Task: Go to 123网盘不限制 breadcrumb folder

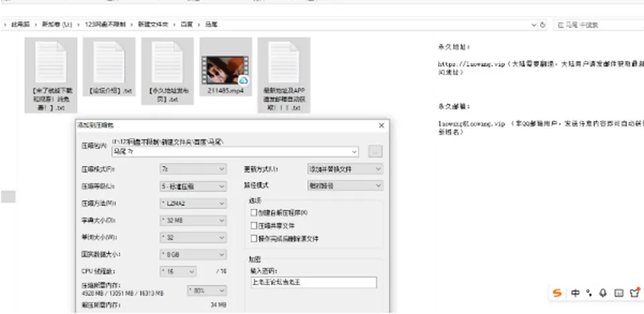Action: 105,25
